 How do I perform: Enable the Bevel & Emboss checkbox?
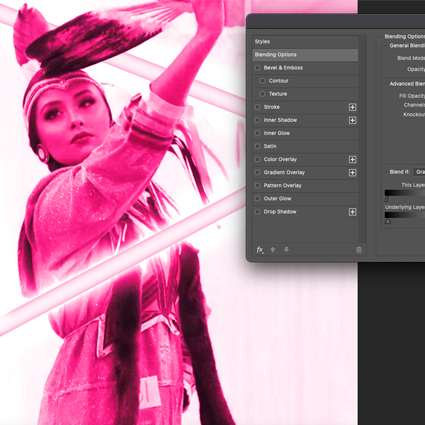point(257,68)
